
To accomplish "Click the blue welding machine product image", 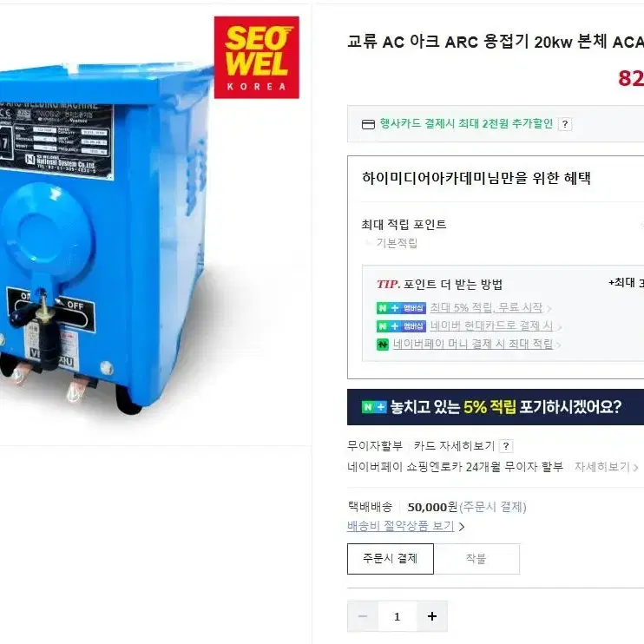I will point(102,242).
